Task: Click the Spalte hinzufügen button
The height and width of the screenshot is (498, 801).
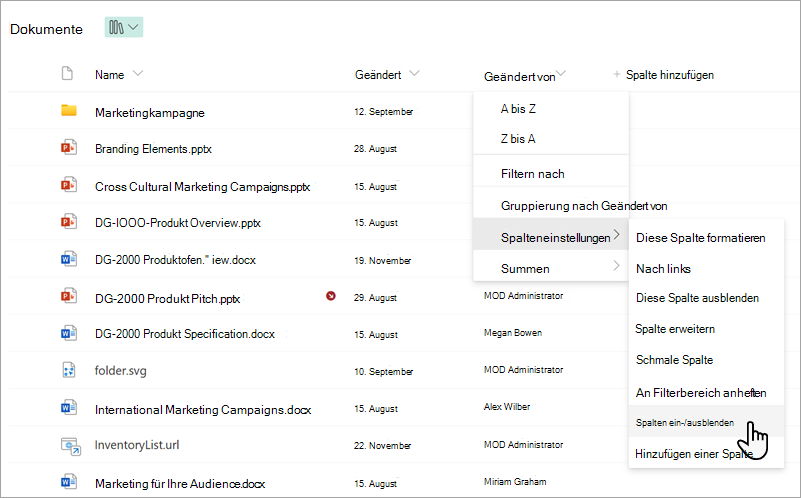Action: click(x=664, y=75)
